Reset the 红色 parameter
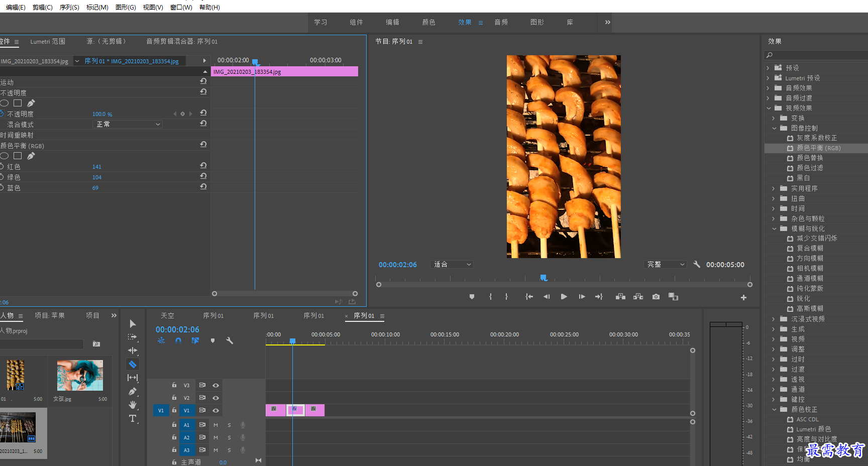 203,166
